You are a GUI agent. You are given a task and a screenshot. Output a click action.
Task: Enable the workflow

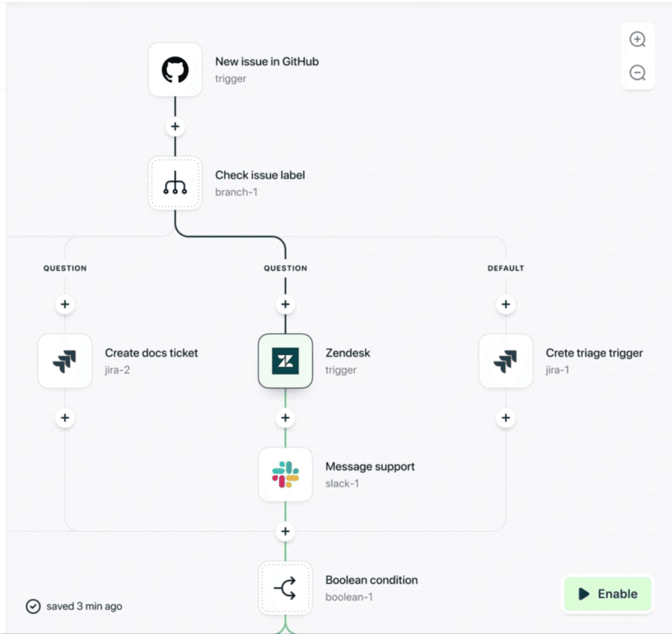(607, 594)
